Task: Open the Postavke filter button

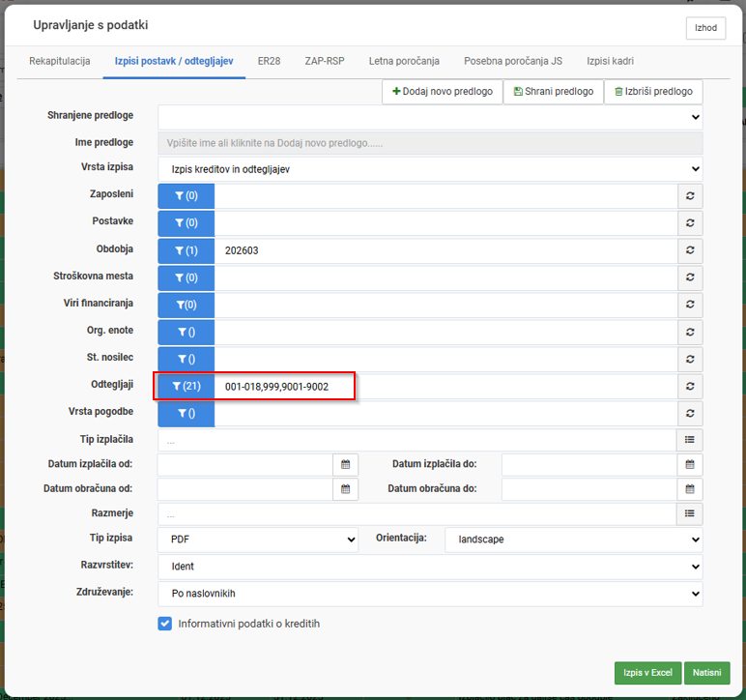Action: [186, 222]
